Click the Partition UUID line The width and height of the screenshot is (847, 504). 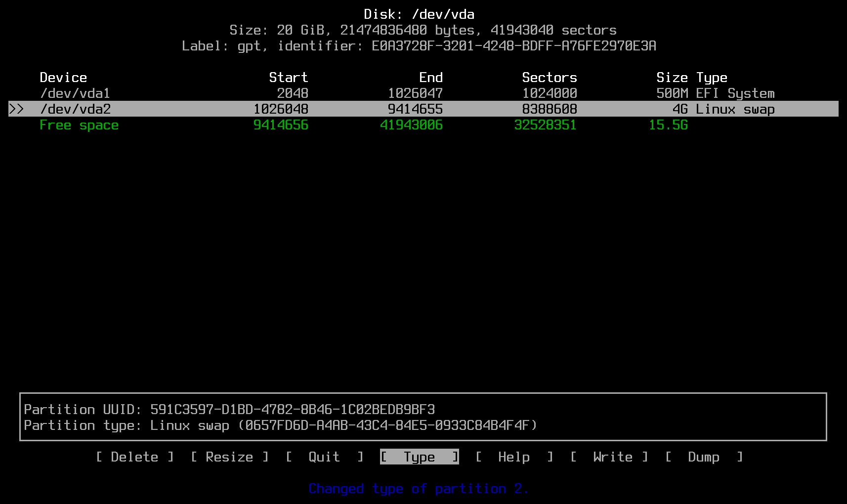click(229, 410)
